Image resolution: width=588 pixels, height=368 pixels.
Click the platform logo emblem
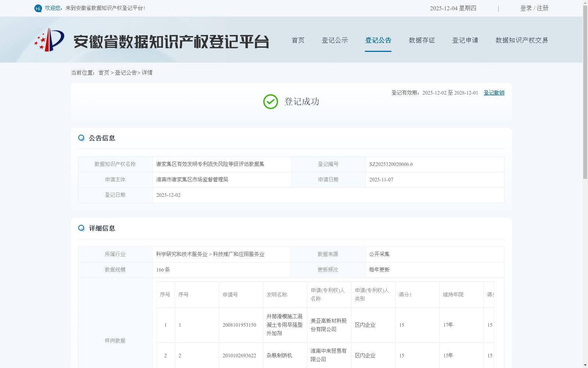(49, 40)
